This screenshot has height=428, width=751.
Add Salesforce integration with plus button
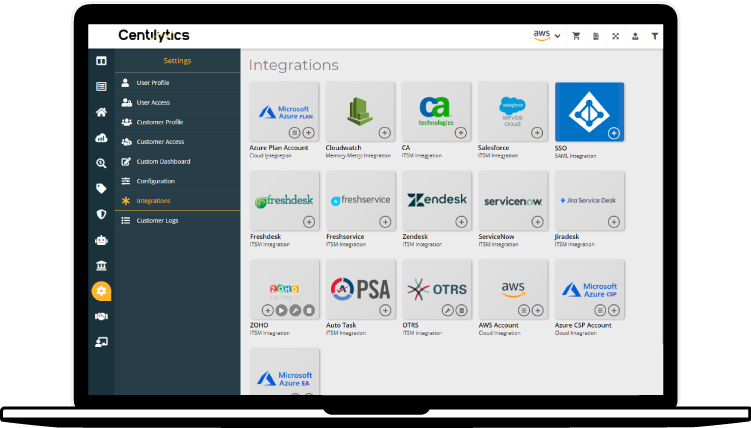coord(537,133)
